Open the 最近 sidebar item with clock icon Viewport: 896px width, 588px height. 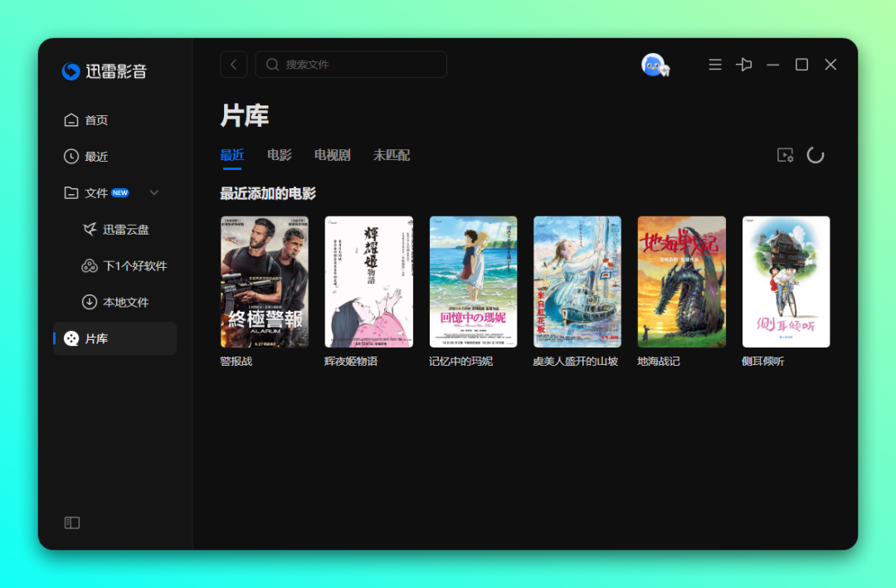(86, 157)
